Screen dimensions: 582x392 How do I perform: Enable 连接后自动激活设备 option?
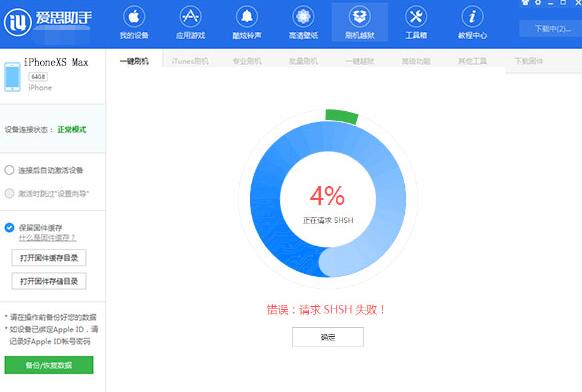pyautogui.click(x=9, y=170)
